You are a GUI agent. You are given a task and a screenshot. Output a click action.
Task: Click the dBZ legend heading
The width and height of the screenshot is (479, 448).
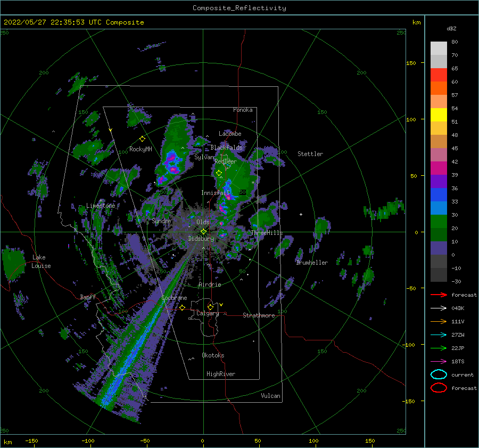[x=451, y=28]
